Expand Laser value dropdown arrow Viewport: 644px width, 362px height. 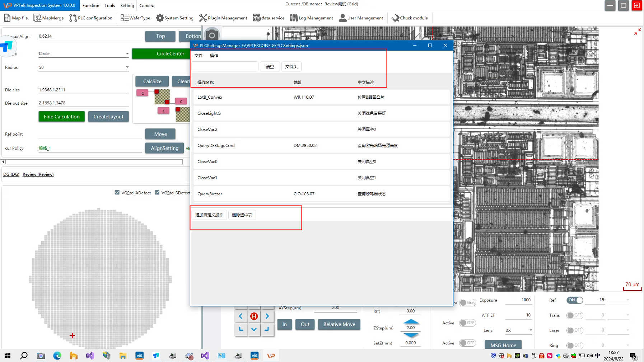(x=627, y=330)
